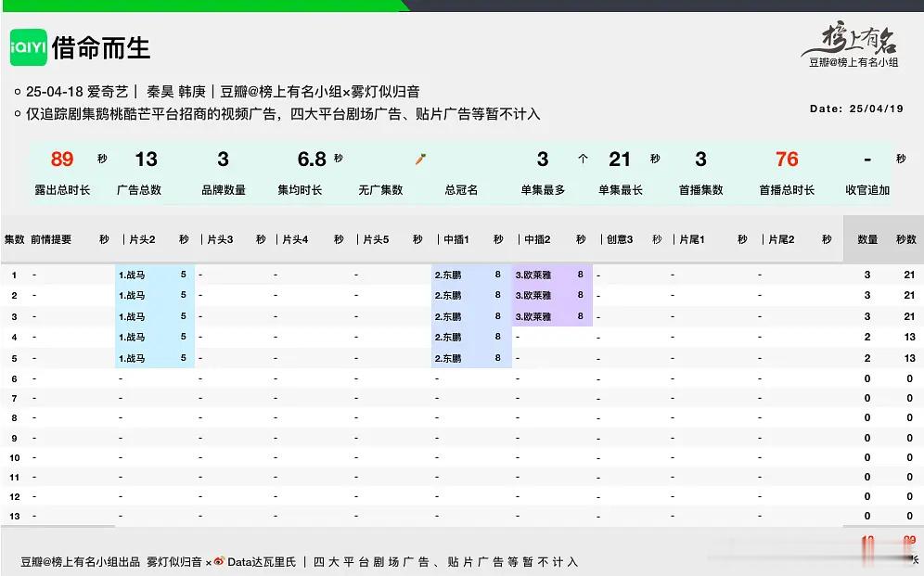The width and height of the screenshot is (924, 576).
Task: Click episode number 10 in 集数 column
Action: (x=15, y=457)
